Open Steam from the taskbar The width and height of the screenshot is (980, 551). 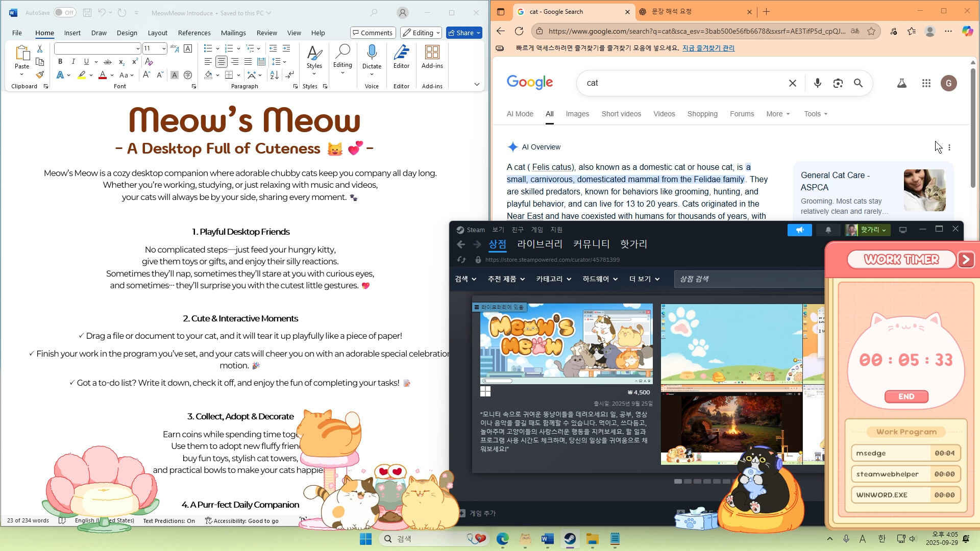pyautogui.click(x=570, y=539)
